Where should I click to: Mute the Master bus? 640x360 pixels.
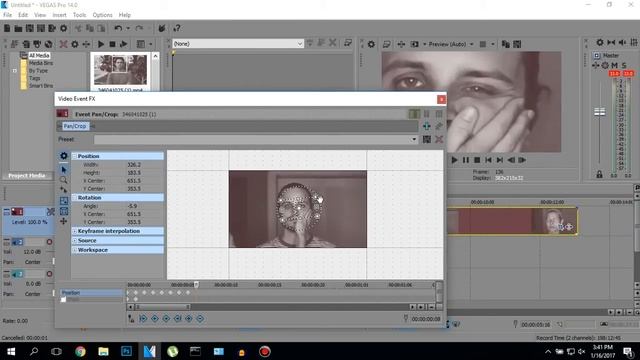tap(614, 65)
